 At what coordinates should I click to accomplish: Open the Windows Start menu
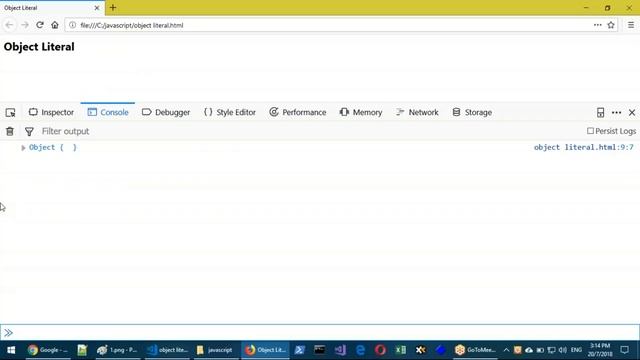click(11, 350)
